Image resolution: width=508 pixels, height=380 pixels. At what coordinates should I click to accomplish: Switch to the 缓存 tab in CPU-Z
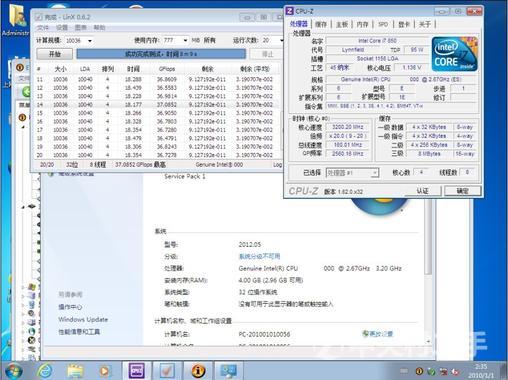[x=321, y=24]
